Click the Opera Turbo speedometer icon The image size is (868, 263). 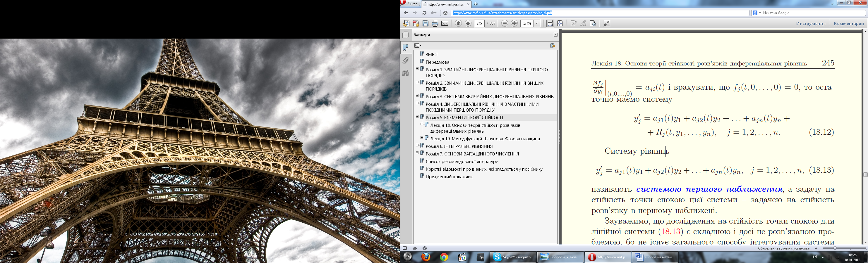[x=425, y=248]
